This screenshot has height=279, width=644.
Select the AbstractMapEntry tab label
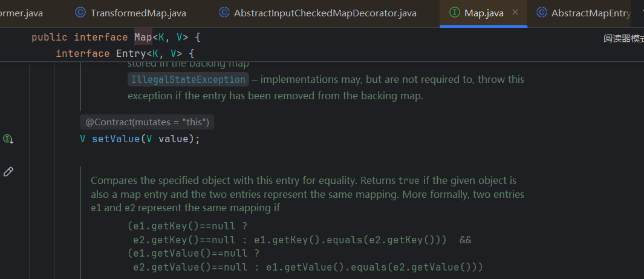coord(591,13)
